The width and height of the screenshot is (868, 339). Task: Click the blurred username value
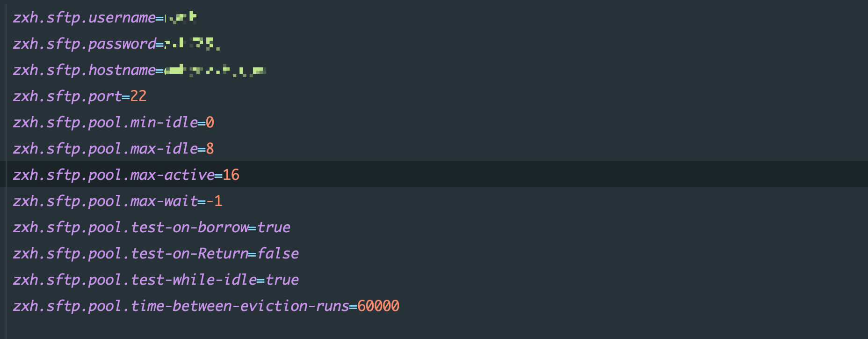pyautogui.click(x=181, y=18)
